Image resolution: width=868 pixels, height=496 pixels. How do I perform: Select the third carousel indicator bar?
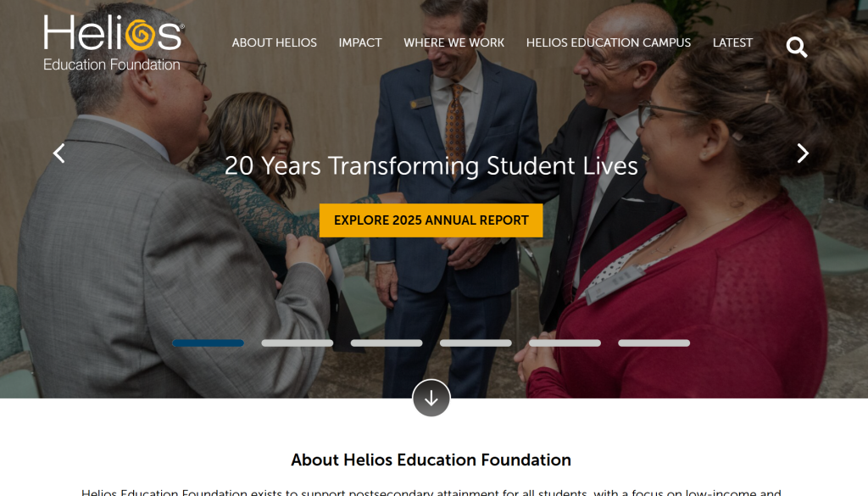[x=387, y=343]
